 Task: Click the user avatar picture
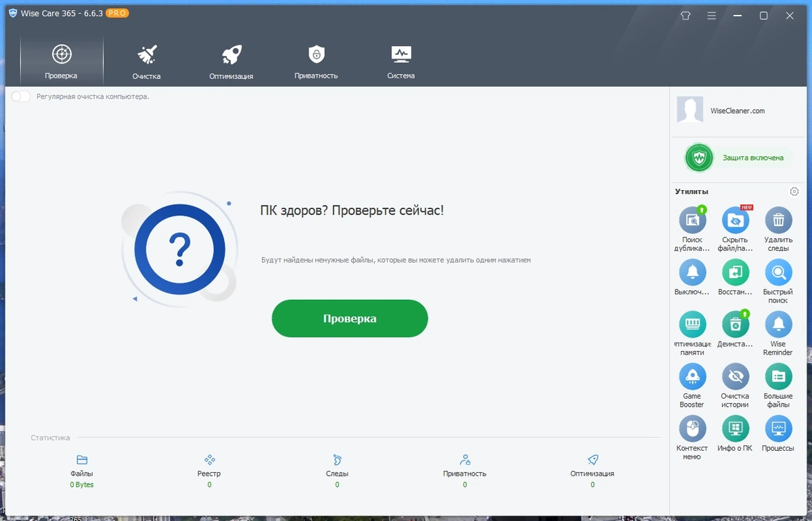690,110
